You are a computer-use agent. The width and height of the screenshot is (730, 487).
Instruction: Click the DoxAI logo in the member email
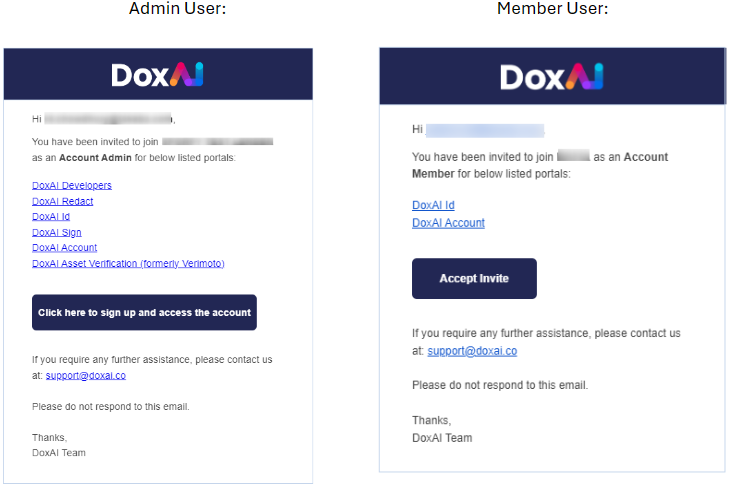coord(552,77)
